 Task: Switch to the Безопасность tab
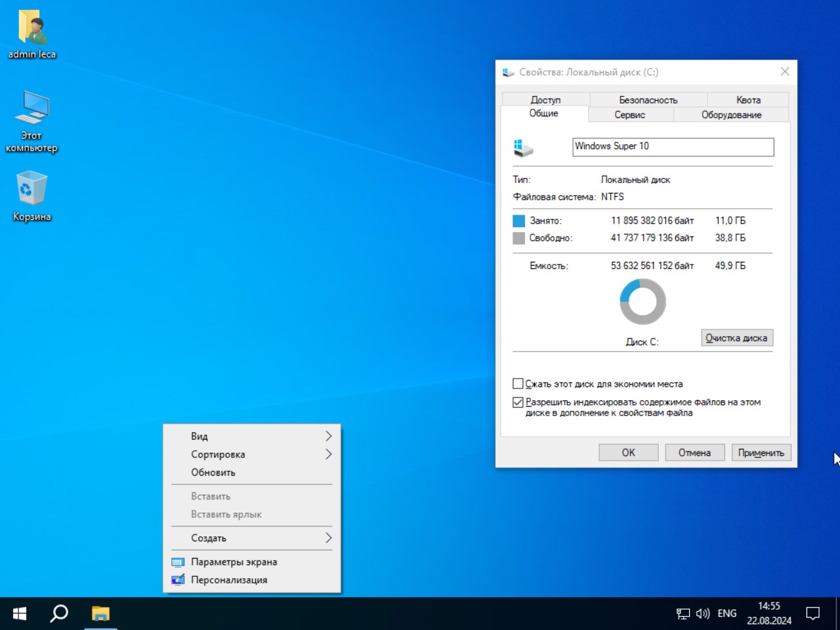click(x=648, y=100)
